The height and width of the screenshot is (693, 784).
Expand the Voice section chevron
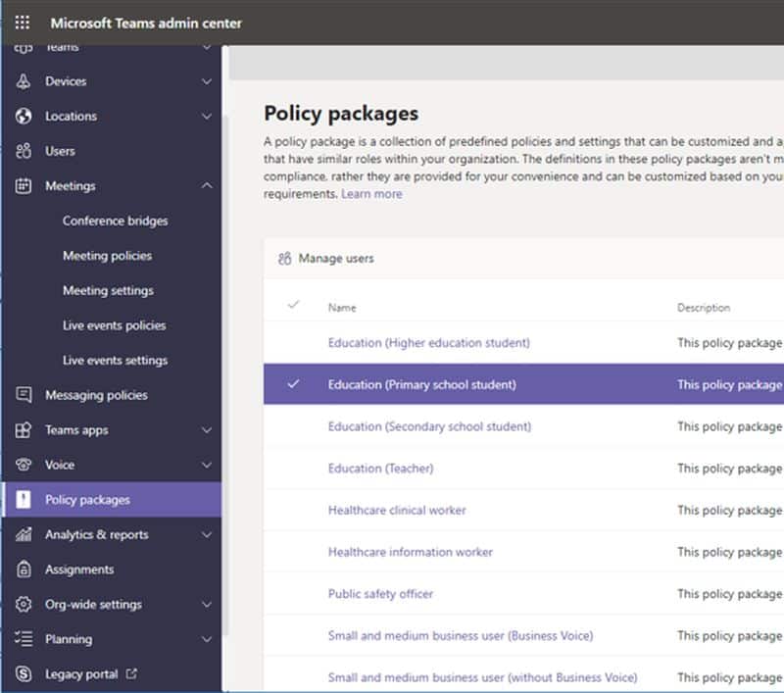coord(207,465)
